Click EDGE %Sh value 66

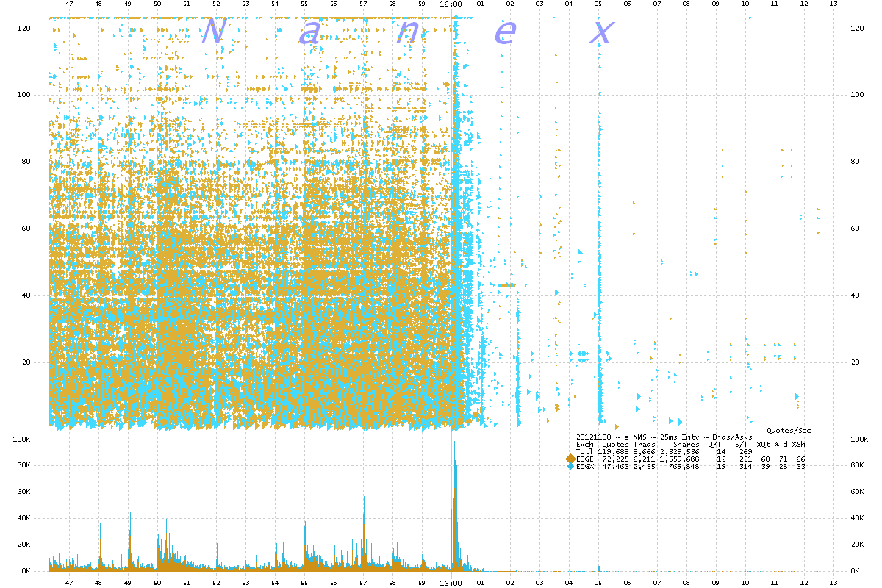pyautogui.click(x=800, y=459)
